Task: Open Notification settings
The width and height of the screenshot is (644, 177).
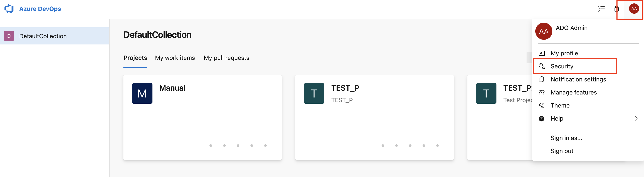Action: click(578, 79)
